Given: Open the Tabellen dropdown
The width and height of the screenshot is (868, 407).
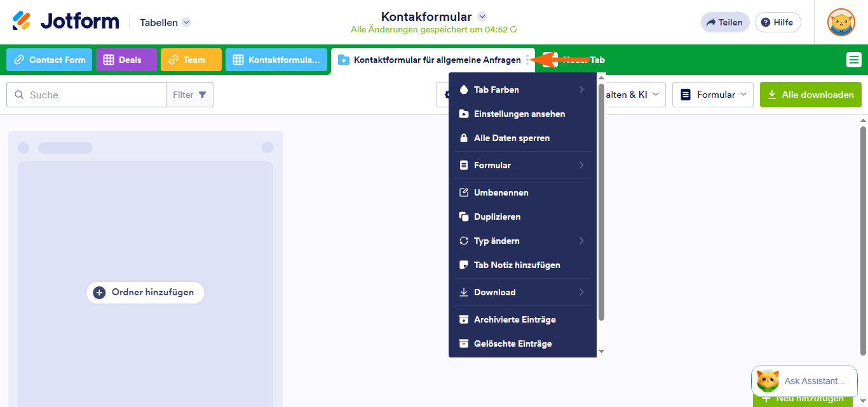Looking at the screenshot, I should (164, 22).
